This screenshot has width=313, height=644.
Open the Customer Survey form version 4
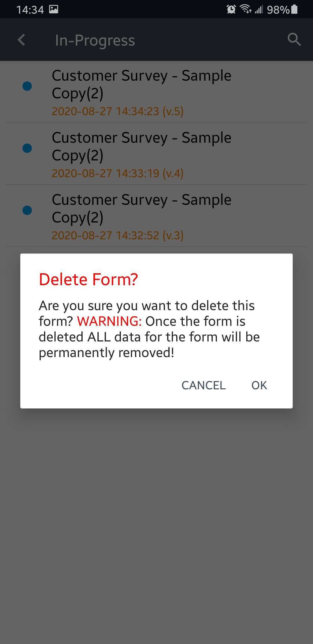(x=141, y=146)
